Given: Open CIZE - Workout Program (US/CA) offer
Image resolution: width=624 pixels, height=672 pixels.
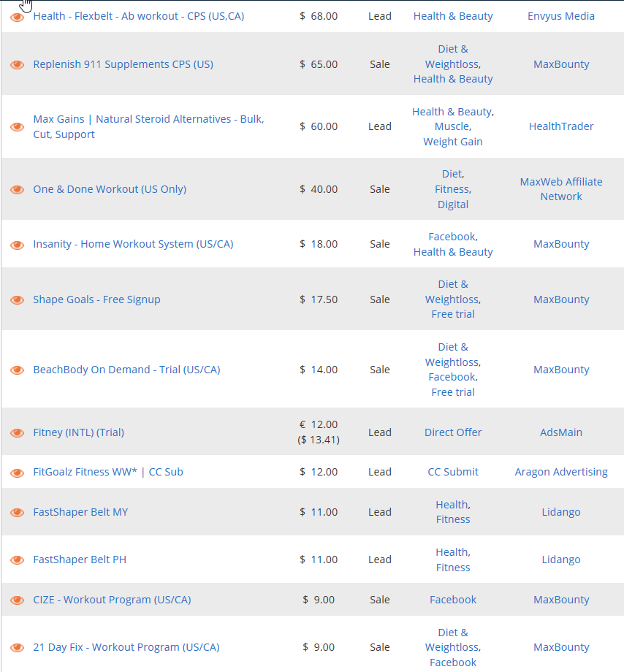Looking at the screenshot, I should 113,600.
